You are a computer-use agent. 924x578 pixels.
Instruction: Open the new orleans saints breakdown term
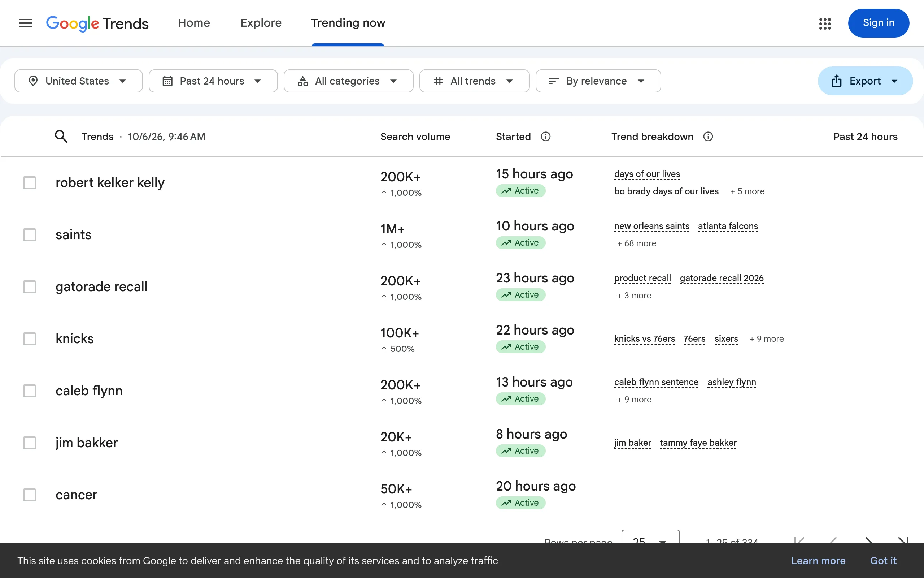point(652,226)
